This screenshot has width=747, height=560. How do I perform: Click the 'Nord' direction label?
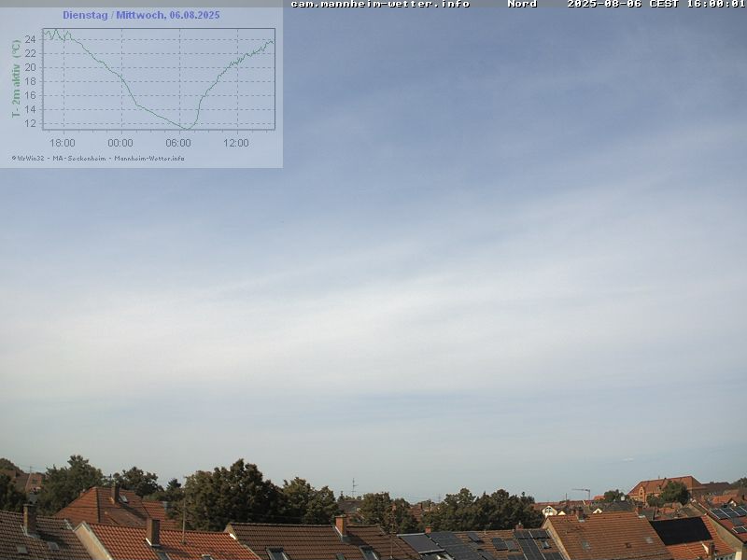[x=522, y=4]
